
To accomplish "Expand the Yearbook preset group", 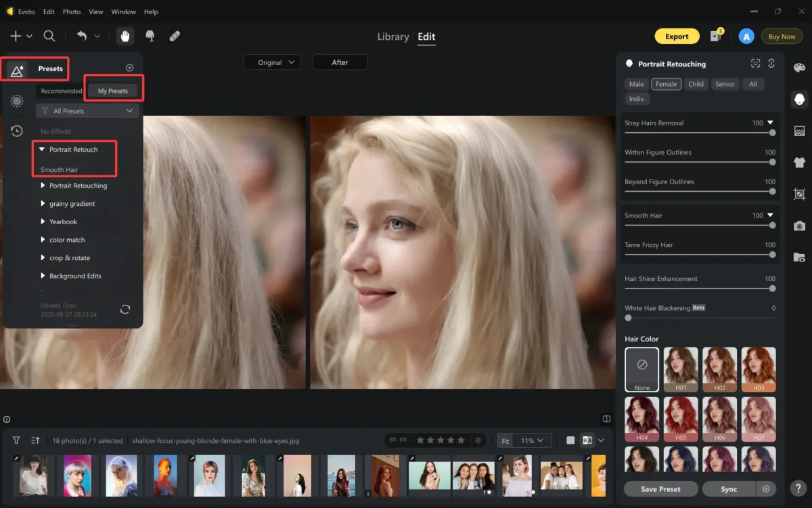I will [x=43, y=221].
